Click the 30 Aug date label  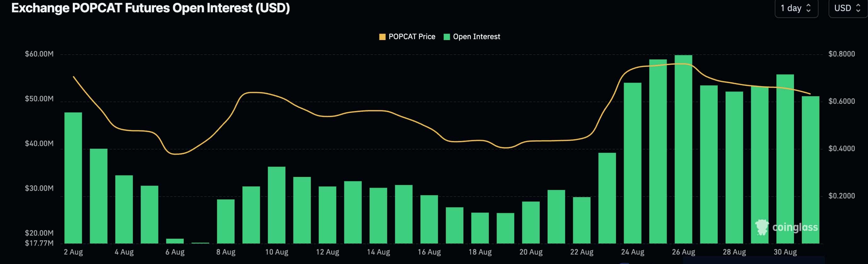pos(785,252)
